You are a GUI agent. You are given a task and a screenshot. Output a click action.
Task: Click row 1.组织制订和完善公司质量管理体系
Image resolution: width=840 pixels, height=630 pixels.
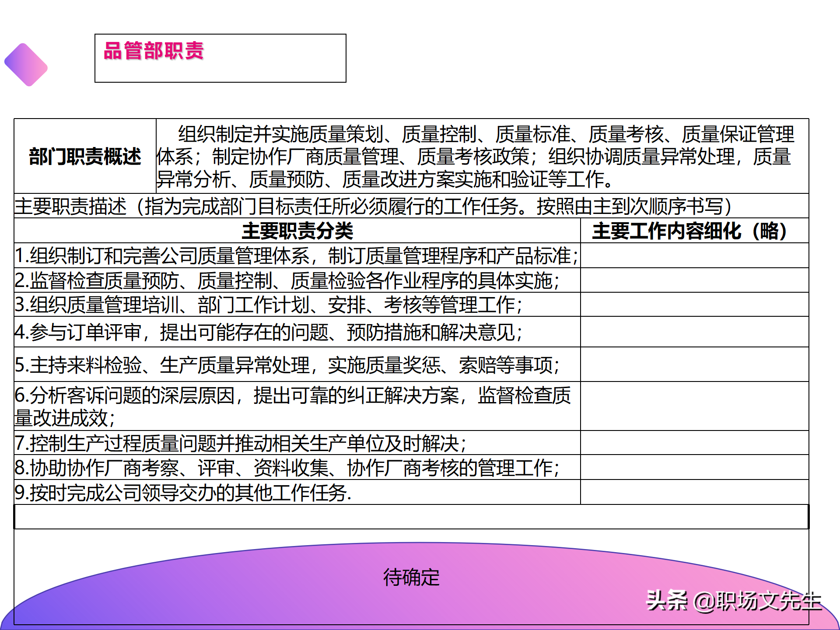click(x=297, y=255)
